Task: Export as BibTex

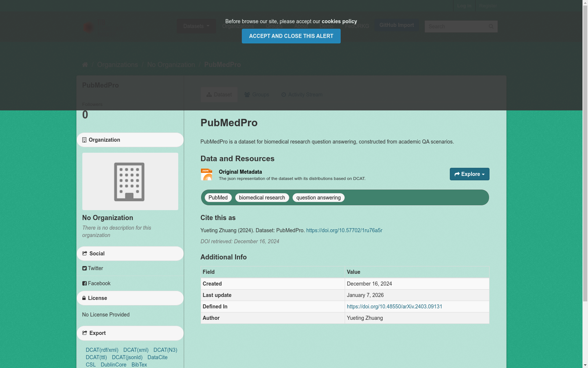Action: (139, 365)
